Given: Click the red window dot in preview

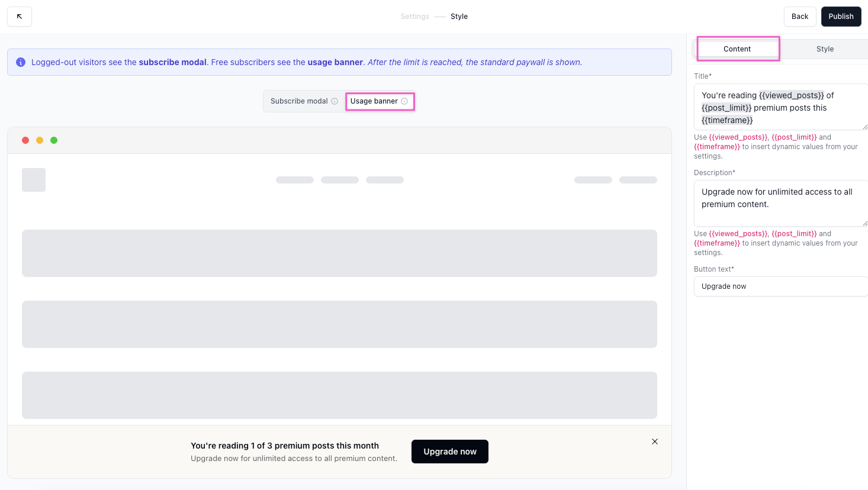Looking at the screenshot, I should click(25, 140).
